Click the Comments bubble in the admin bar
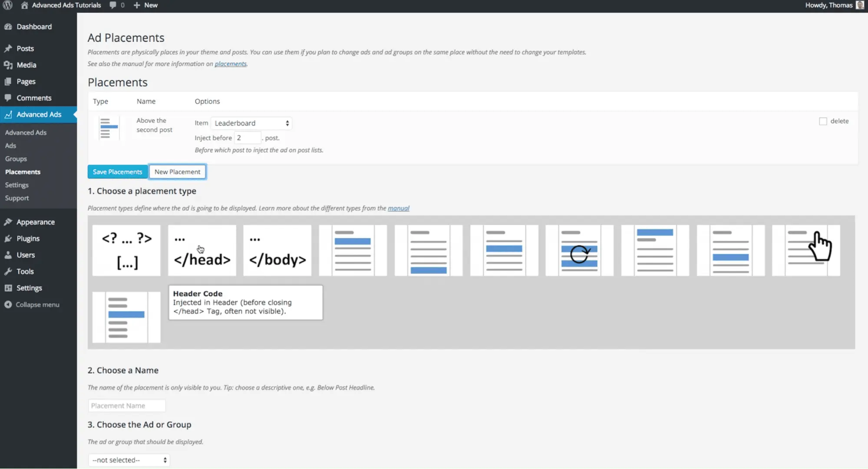Image resolution: width=868 pixels, height=469 pixels. (113, 5)
